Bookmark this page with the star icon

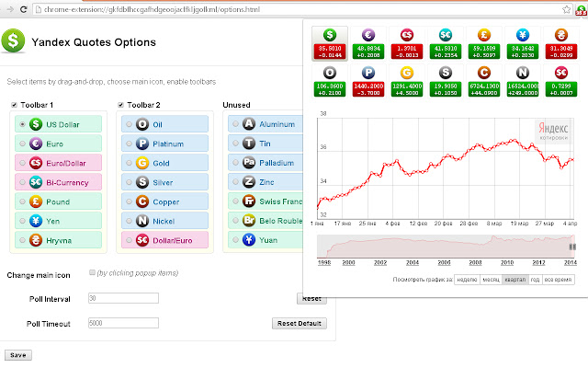click(x=566, y=9)
